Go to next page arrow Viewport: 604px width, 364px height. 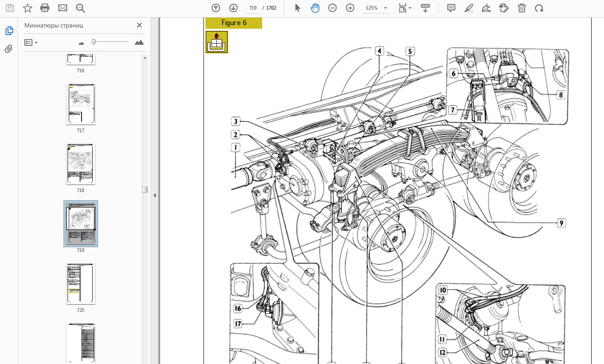(233, 8)
